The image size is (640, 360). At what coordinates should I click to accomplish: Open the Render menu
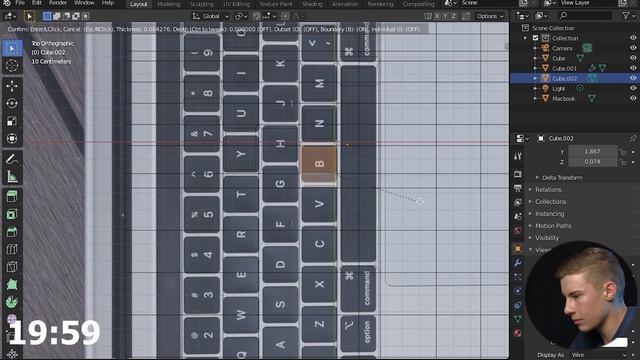pos(58,3)
